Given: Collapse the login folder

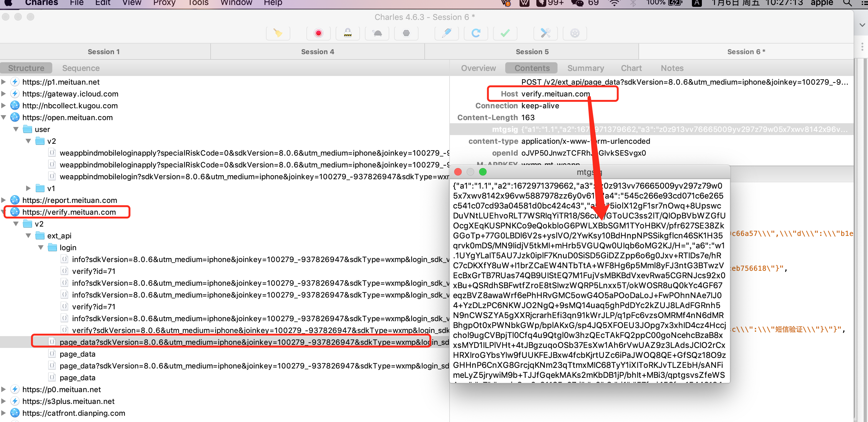Looking at the screenshot, I should point(41,247).
